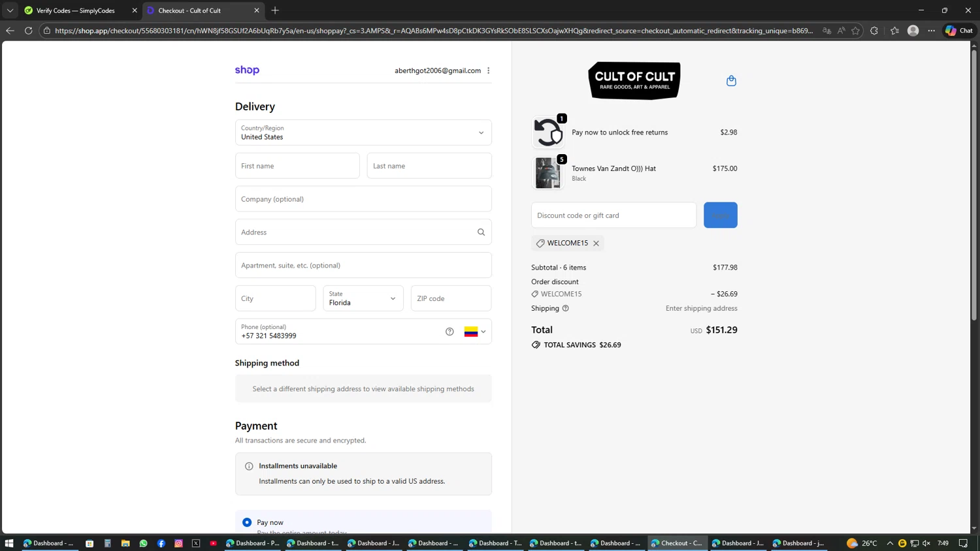The height and width of the screenshot is (551, 980).
Task: Reload the checkout page
Action: click(28, 31)
